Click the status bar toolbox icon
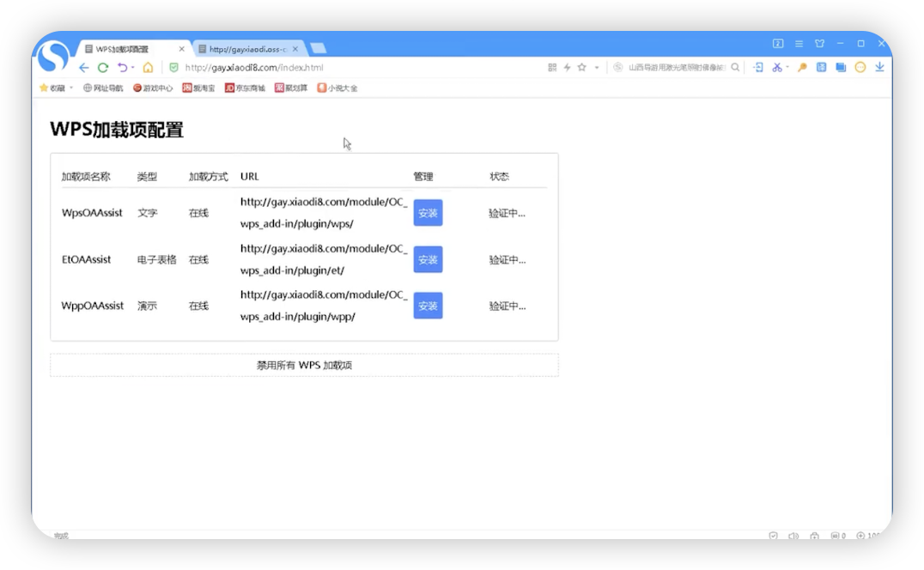 tap(814, 536)
